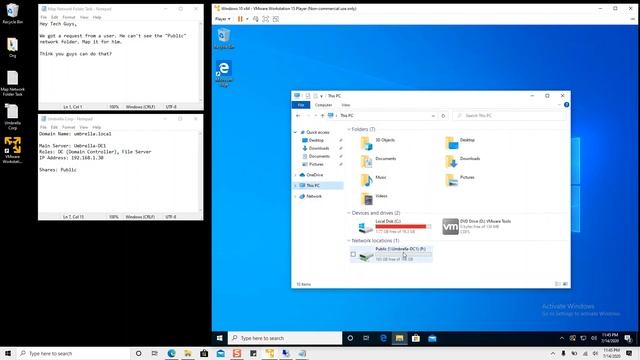The width and height of the screenshot is (640, 360).
Task: Pause the virtual machine in VMware Player
Action: pyautogui.click(x=240, y=19)
